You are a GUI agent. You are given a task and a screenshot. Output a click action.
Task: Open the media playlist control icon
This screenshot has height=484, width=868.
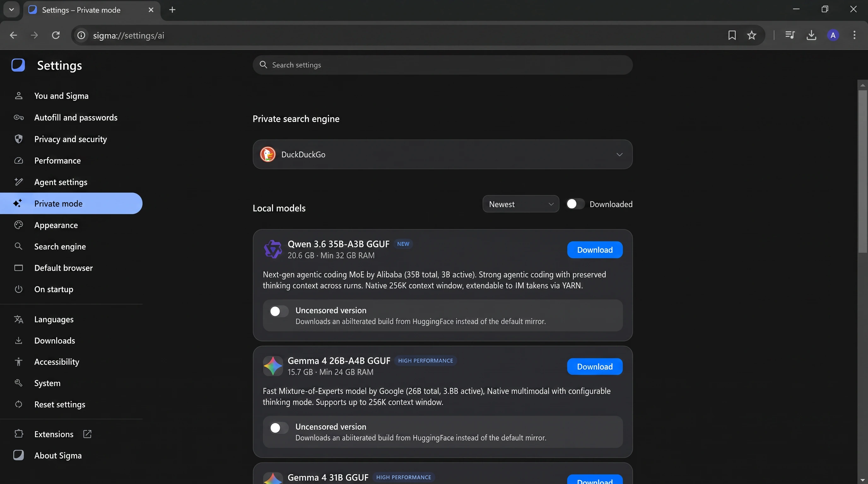pyautogui.click(x=790, y=35)
